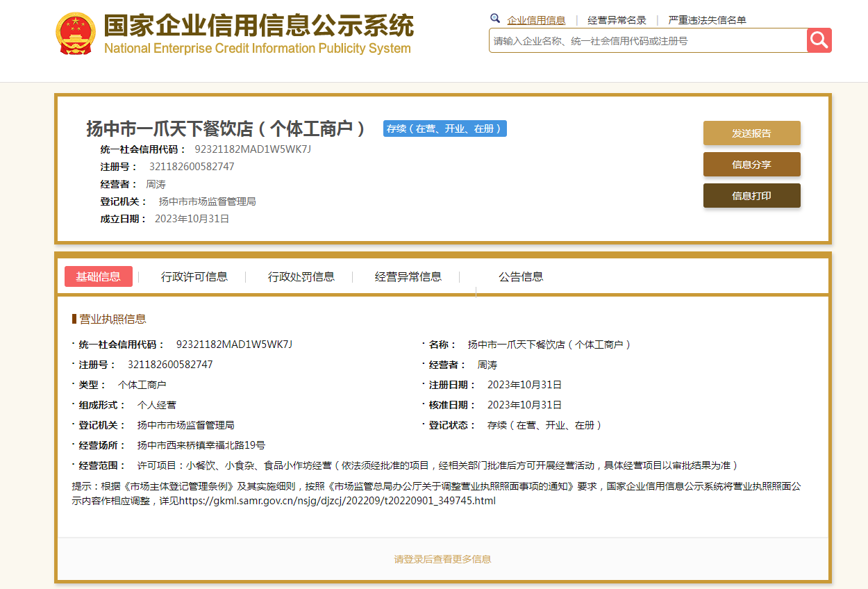The width and height of the screenshot is (868, 589).
Task: Open the 经营异常信息 tab
Action: click(408, 276)
